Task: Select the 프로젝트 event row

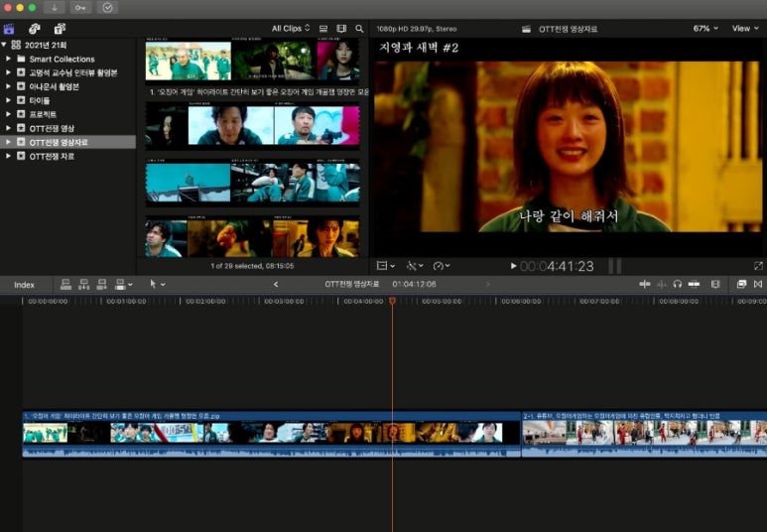Action: pyautogui.click(x=68, y=114)
